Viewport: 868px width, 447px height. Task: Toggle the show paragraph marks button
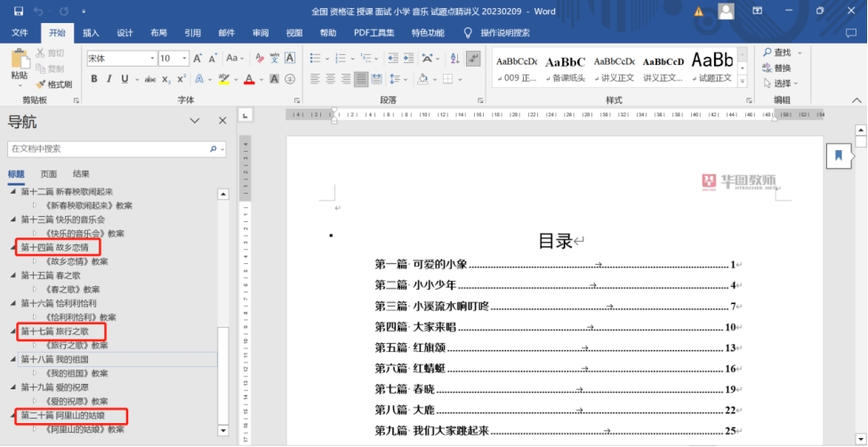click(x=473, y=59)
